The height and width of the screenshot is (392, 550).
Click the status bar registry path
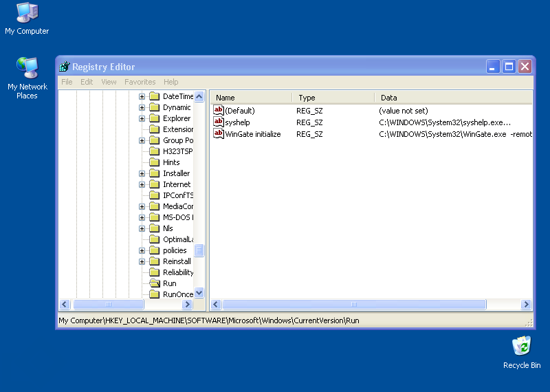click(209, 320)
